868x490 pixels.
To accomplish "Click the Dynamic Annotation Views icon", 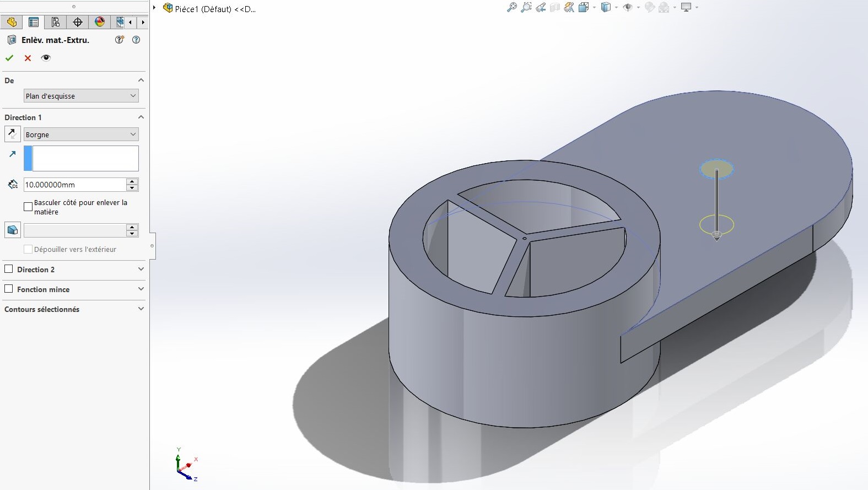I will (569, 7).
